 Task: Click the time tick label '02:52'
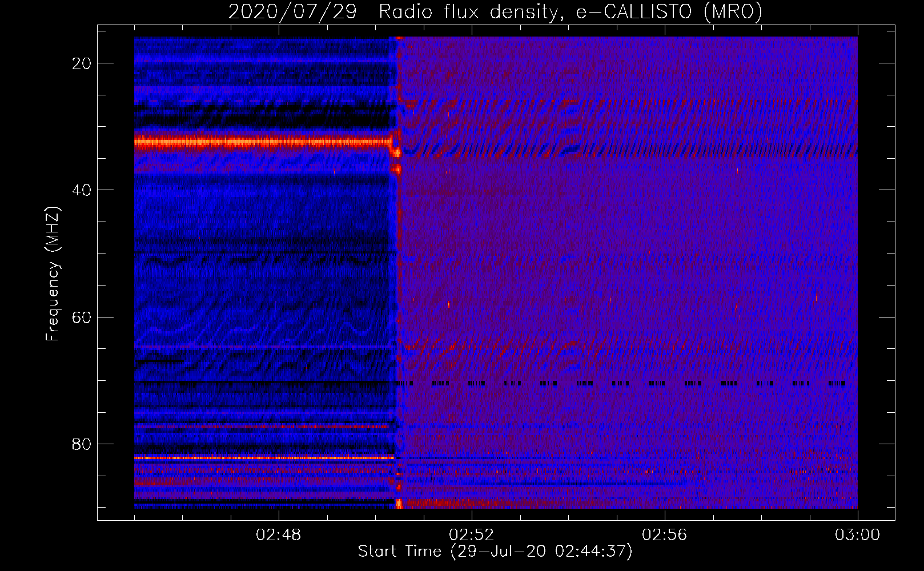[x=472, y=535]
